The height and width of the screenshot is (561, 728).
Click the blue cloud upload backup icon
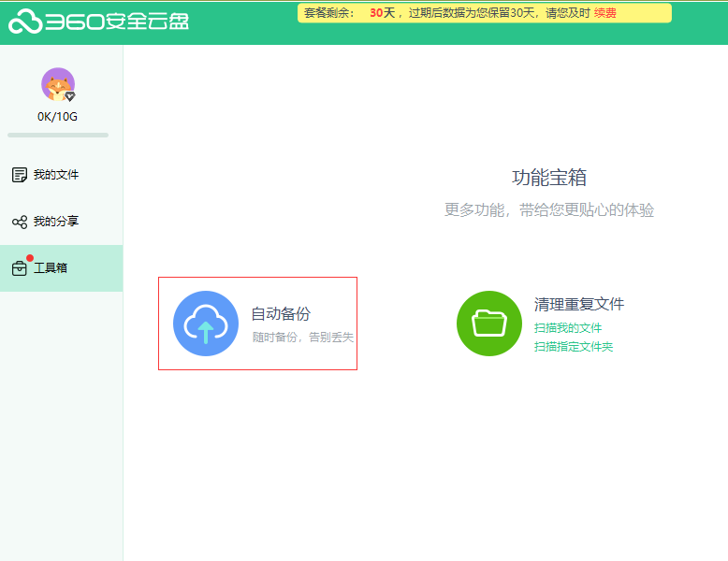(x=206, y=324)
